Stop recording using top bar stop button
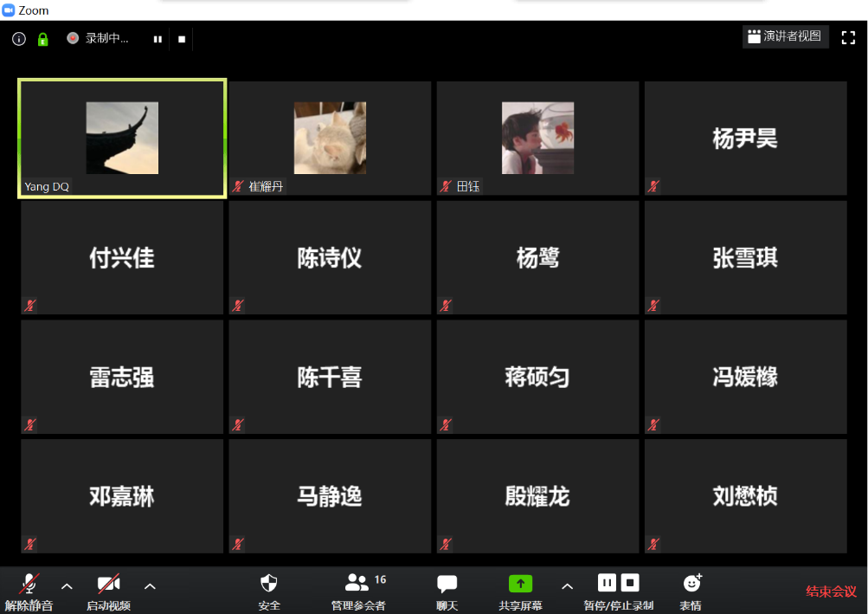Screen dimensions: 868x614 click(182, 39)
